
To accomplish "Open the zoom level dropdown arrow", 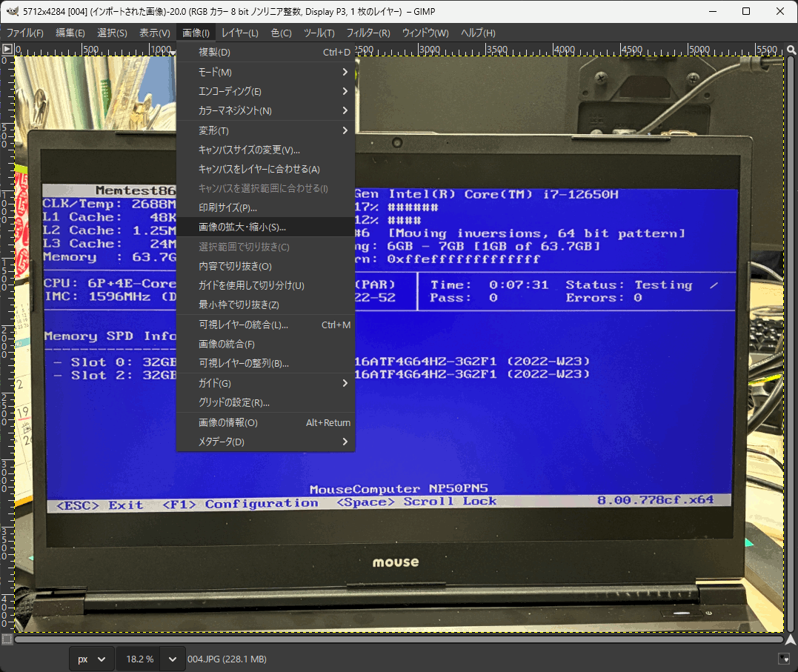I will (x=173, y=659).
